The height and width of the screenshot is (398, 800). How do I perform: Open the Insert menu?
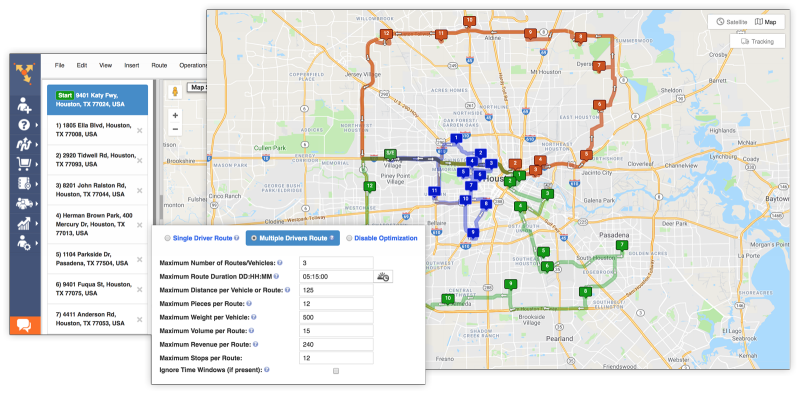[132, 65]
